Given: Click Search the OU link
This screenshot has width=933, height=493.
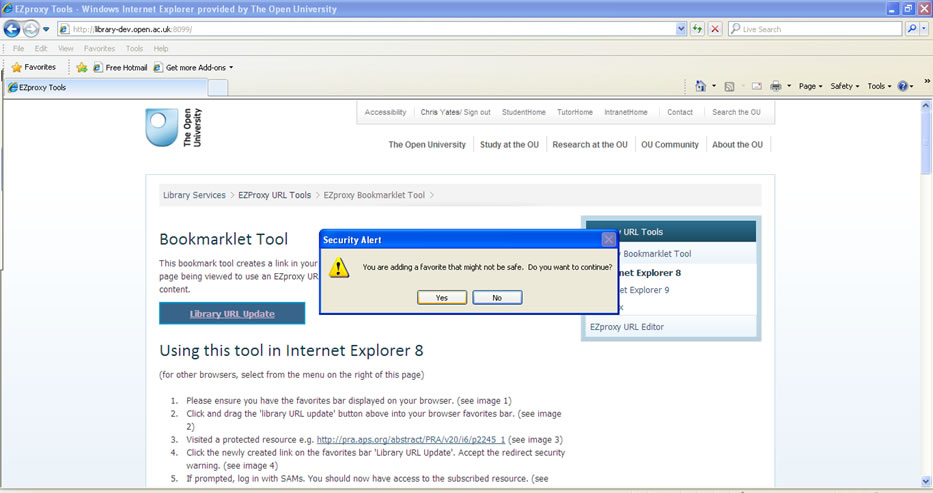Looking at the screenshot, I should [736, 112].
